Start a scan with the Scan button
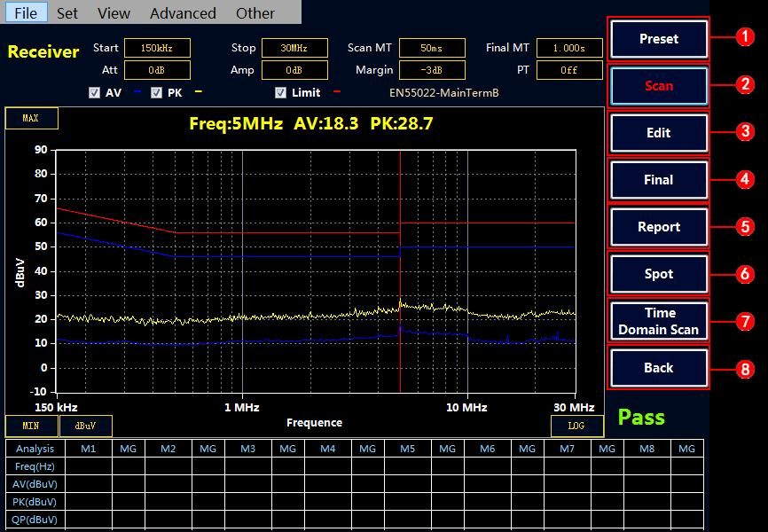Viewport: 768px width, 532px height. [x=658, y=86]
